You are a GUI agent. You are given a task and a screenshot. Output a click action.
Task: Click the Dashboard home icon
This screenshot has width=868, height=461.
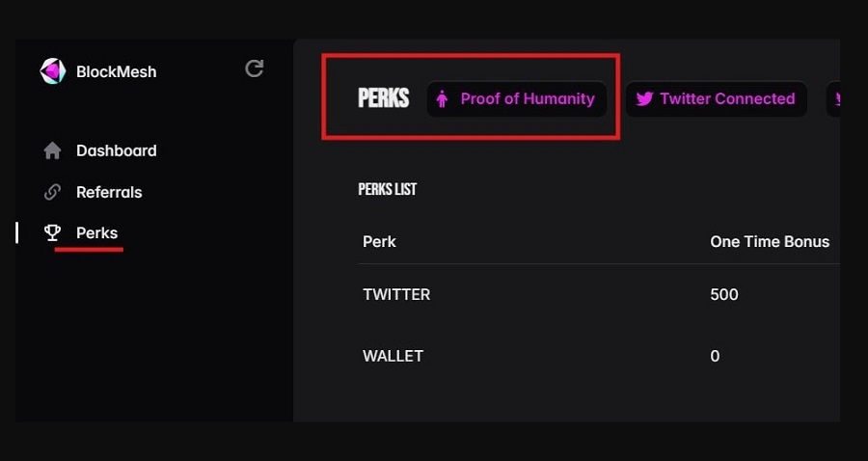click(x=53, y=150)
